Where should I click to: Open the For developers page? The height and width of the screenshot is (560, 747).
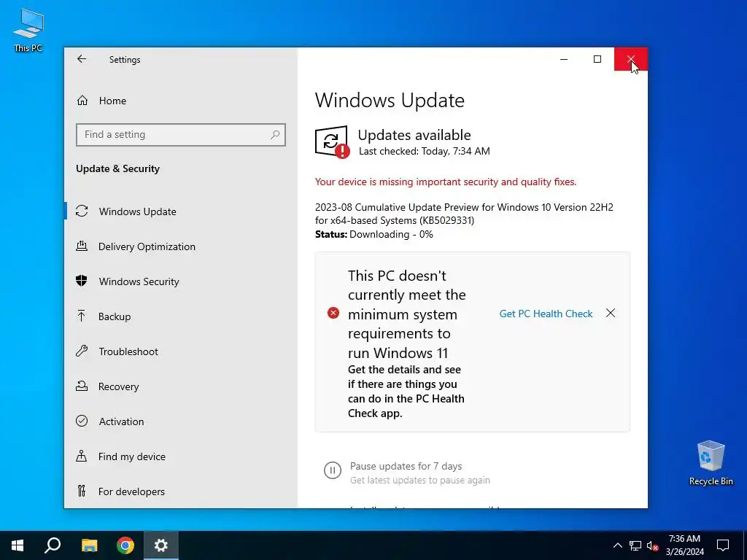click(181, 491)
